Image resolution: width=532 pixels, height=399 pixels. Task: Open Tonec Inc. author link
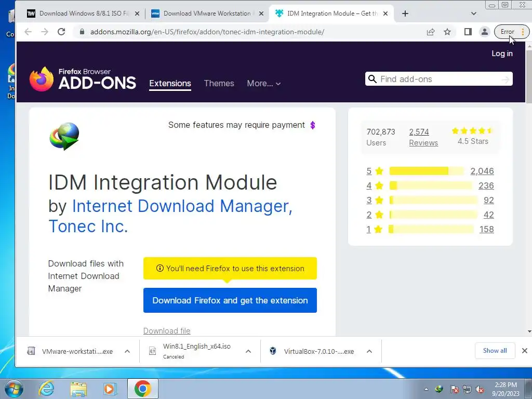pyautogui.click(x=88, y=227)
